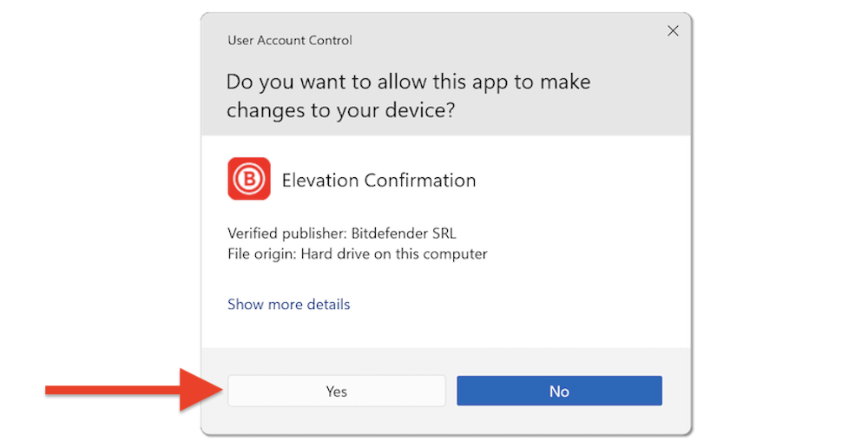Click the word 'Show' in the blue link
This screenshot has width=868, height=448.
coord(246,304)
